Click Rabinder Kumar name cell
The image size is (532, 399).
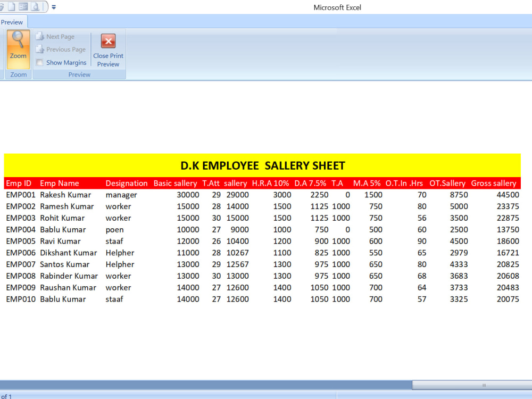[x=69, y=276]
